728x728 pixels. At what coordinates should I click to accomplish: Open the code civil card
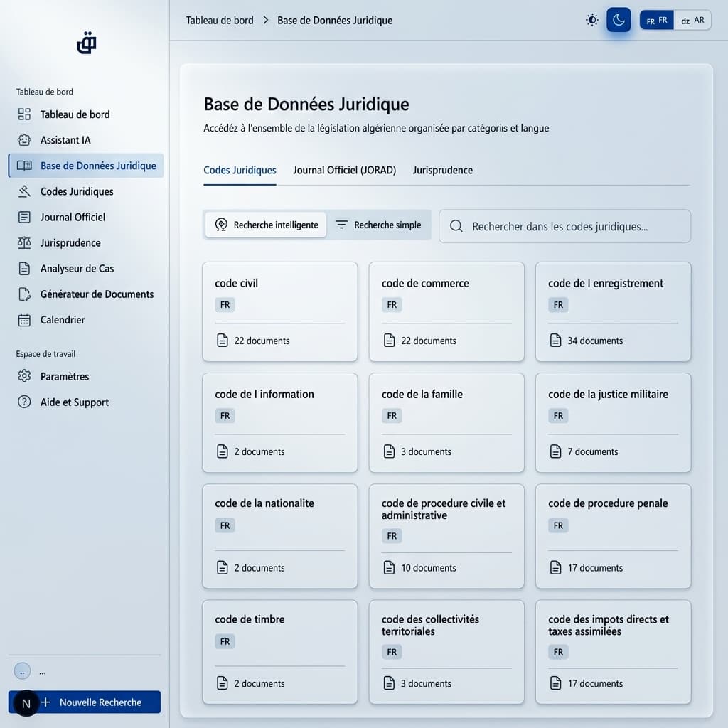(x=280, y=311)
